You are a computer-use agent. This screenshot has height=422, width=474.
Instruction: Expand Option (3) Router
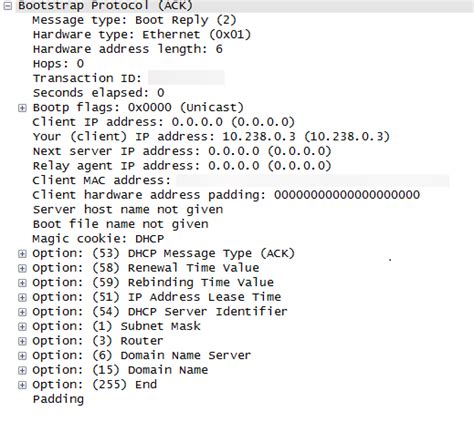(22, 341)
